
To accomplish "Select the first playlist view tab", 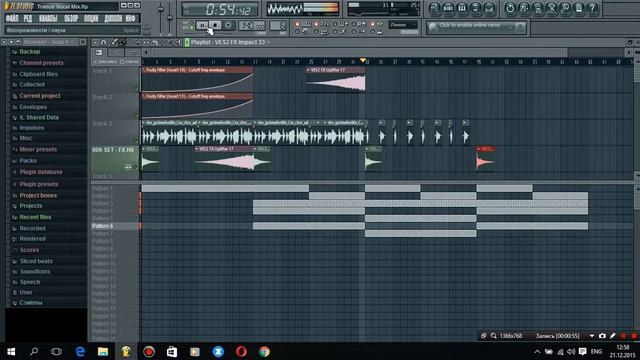I will [x=99, y=53].
